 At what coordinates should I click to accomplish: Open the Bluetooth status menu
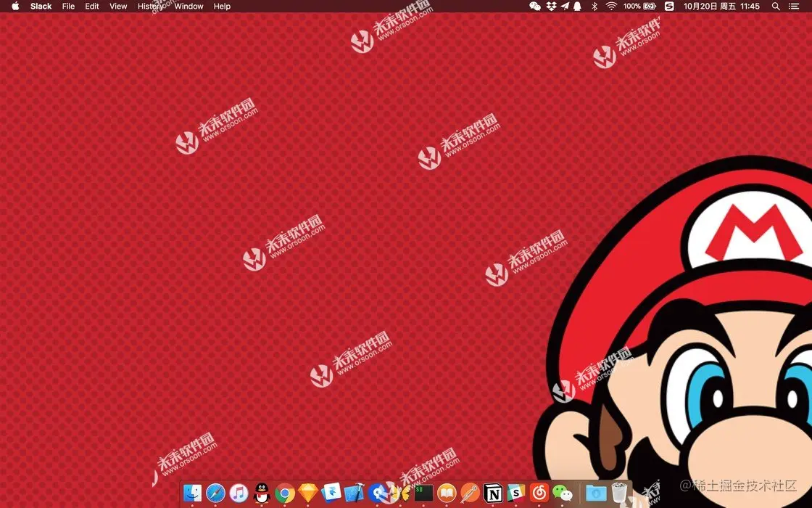[594, 7]
